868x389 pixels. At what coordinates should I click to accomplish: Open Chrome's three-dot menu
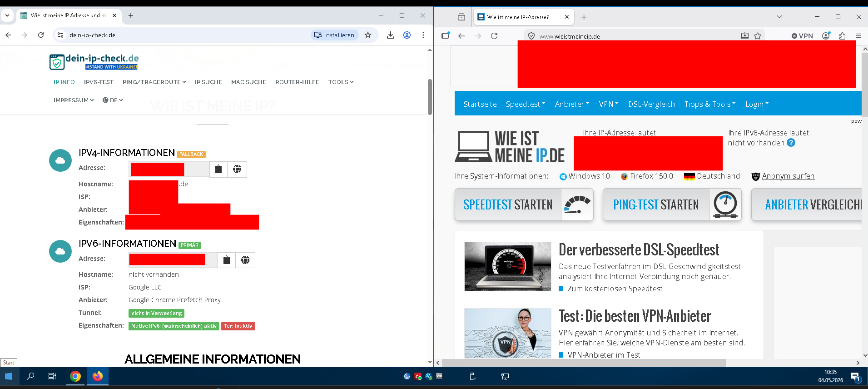click(x=423, y=35)
